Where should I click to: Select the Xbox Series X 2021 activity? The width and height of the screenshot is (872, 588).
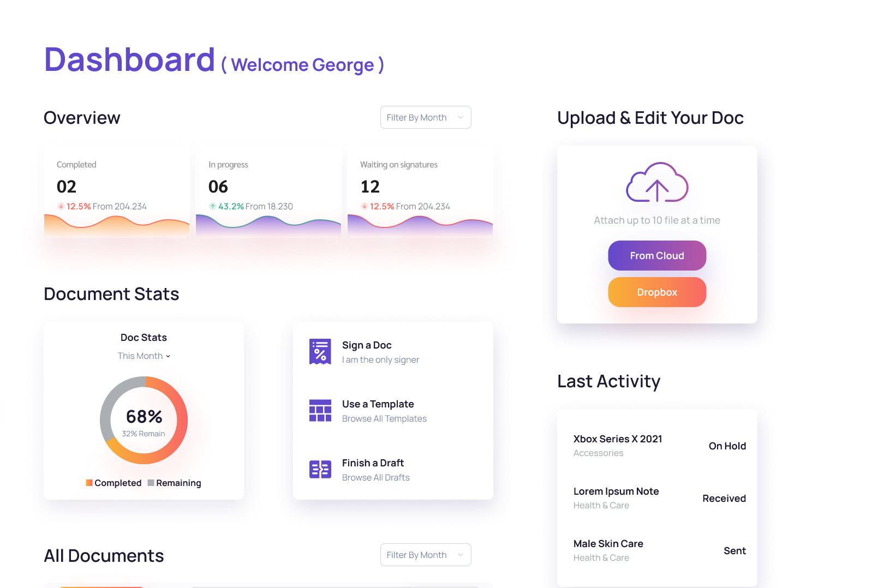coord(617,439)
